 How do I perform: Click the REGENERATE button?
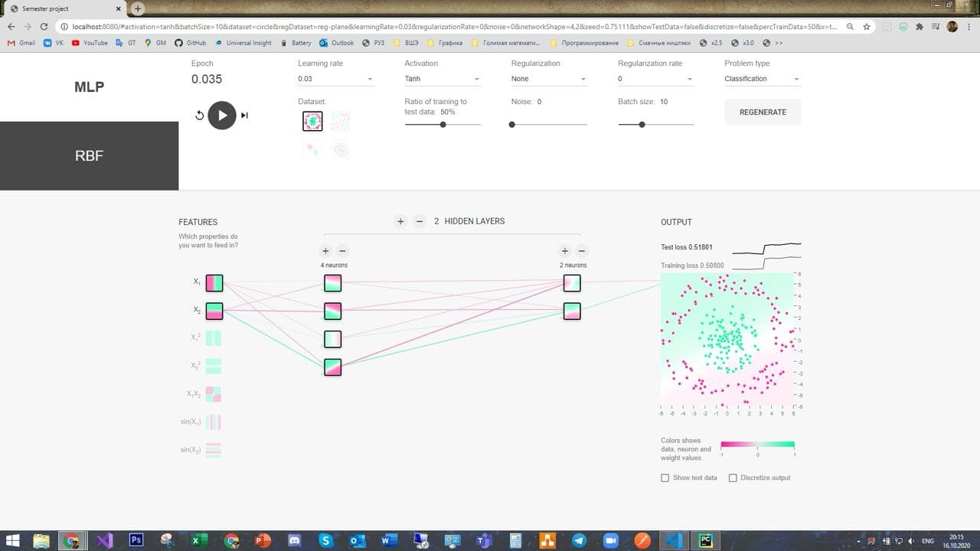763,112
